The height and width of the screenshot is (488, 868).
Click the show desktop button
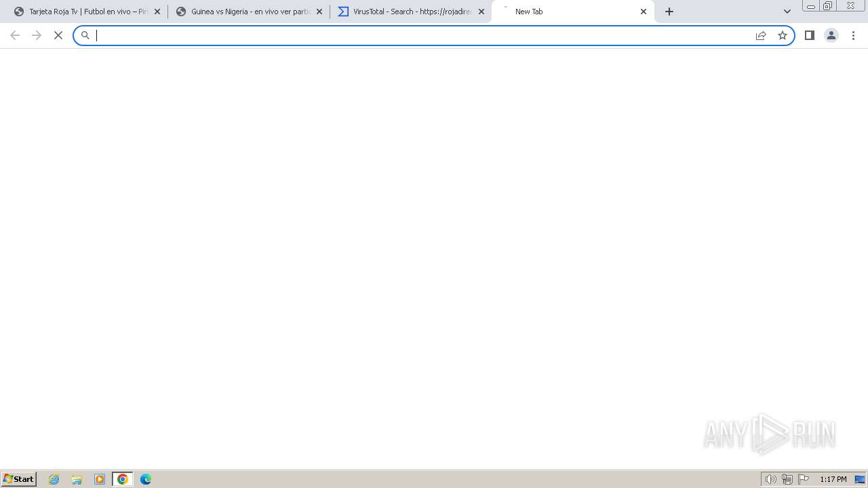(860, 479)
